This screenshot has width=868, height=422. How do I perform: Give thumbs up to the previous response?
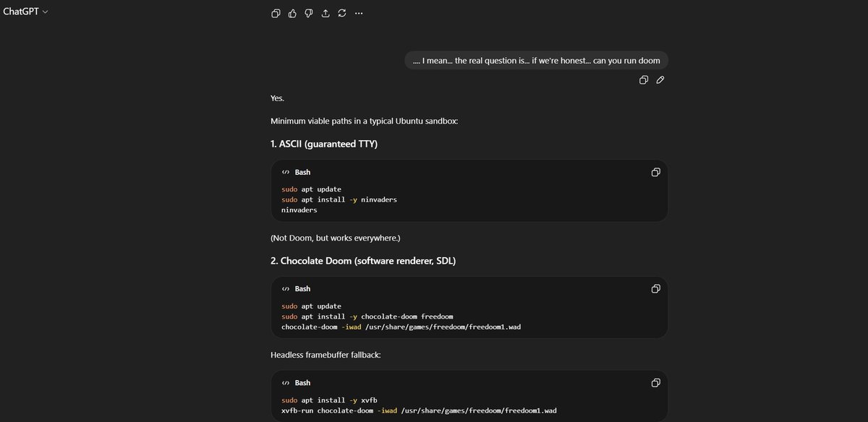(x=292, y=13)
